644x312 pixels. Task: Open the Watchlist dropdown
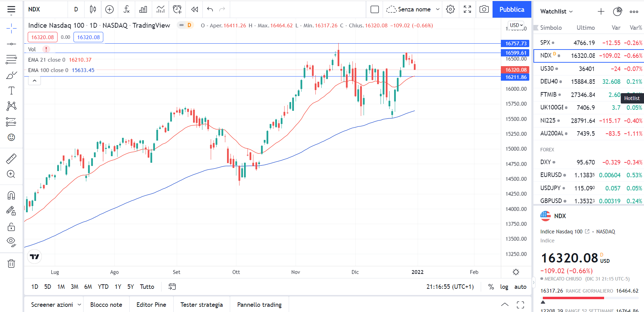coord(556,11)
